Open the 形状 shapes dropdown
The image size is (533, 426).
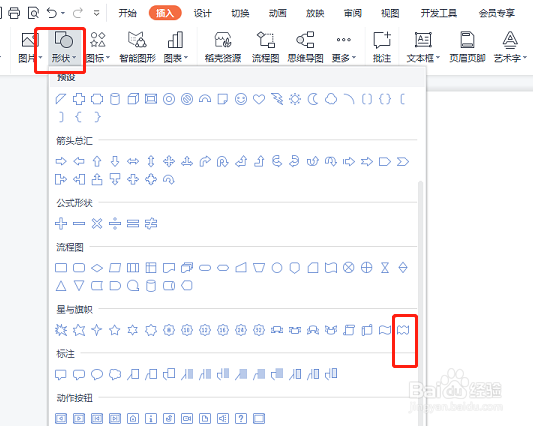[64, 48]
